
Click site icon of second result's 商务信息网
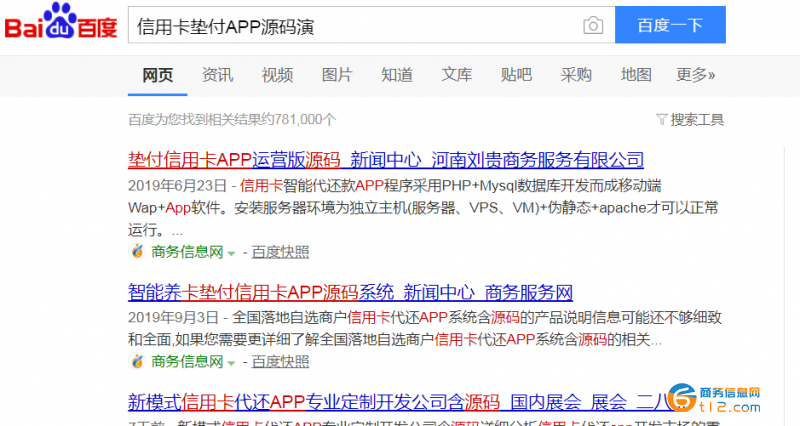[137, 361]
